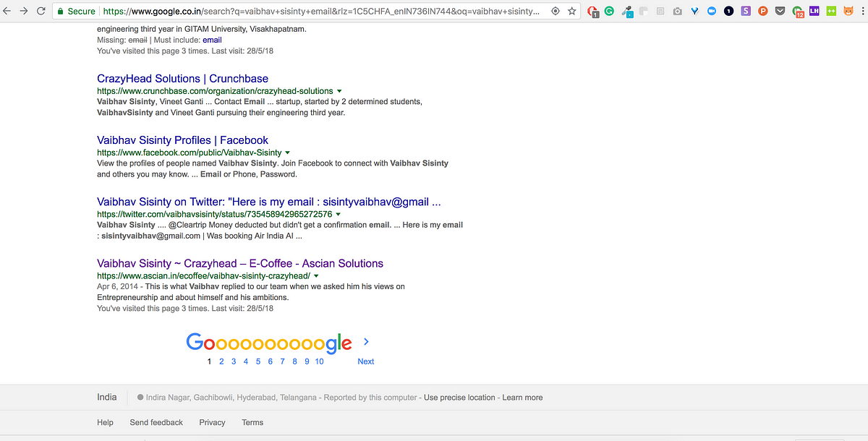The height and width of the screenshot is (441, 868).
Task: Click the India region label in footer
Action: 107,397
